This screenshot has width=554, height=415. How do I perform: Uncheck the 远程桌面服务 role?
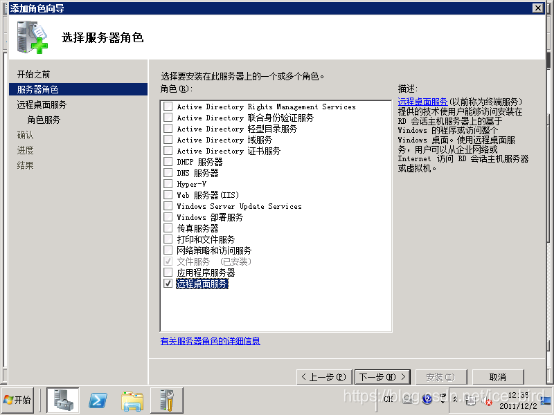pos(168,283)
